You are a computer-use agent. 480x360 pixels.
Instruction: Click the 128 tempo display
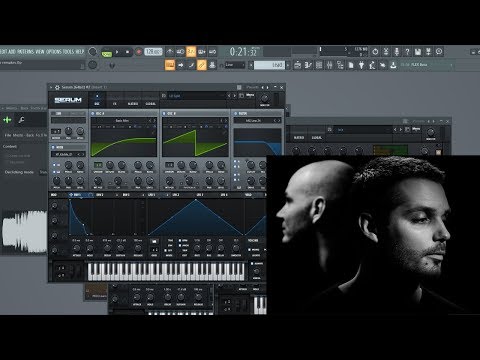click(x=153, y=52)
